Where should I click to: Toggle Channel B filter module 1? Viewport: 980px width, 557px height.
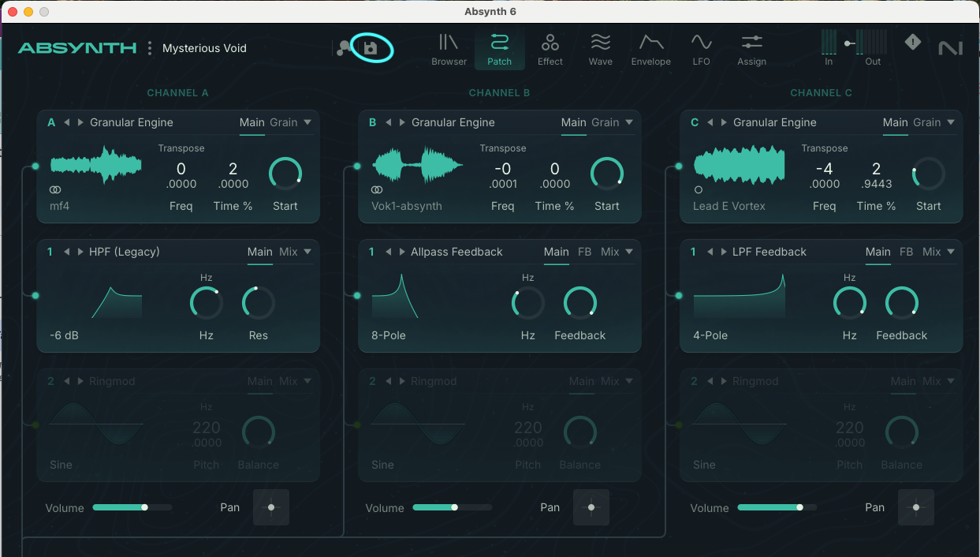click(x=357, y=296)
